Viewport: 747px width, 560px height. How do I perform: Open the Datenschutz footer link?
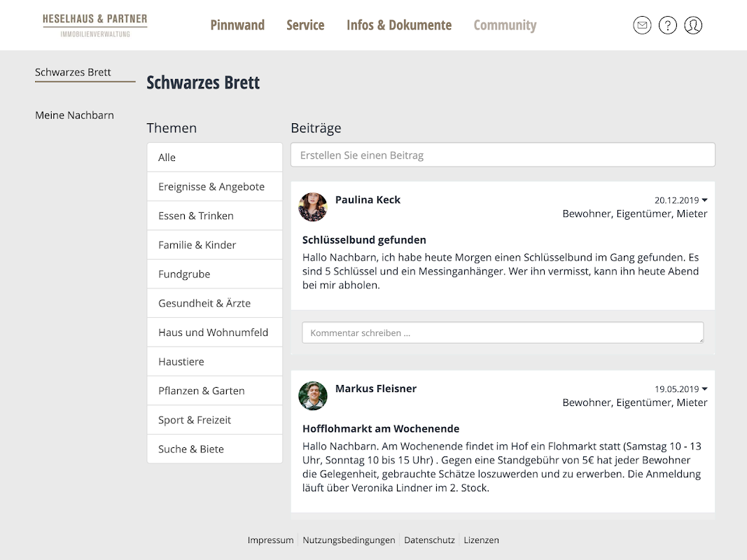point(429,540)
